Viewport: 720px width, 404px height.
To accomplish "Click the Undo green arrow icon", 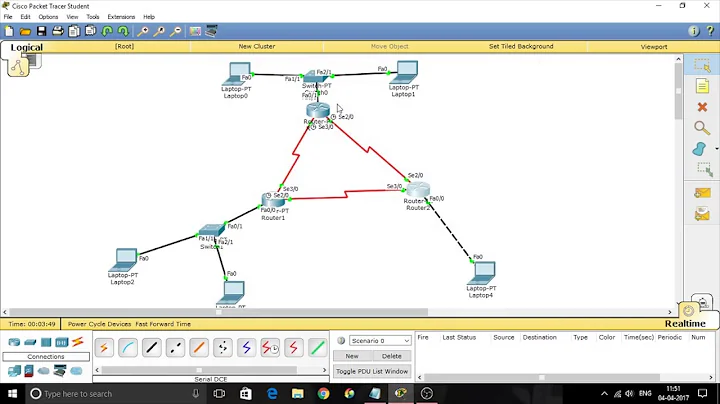I will tap(107, 31).
